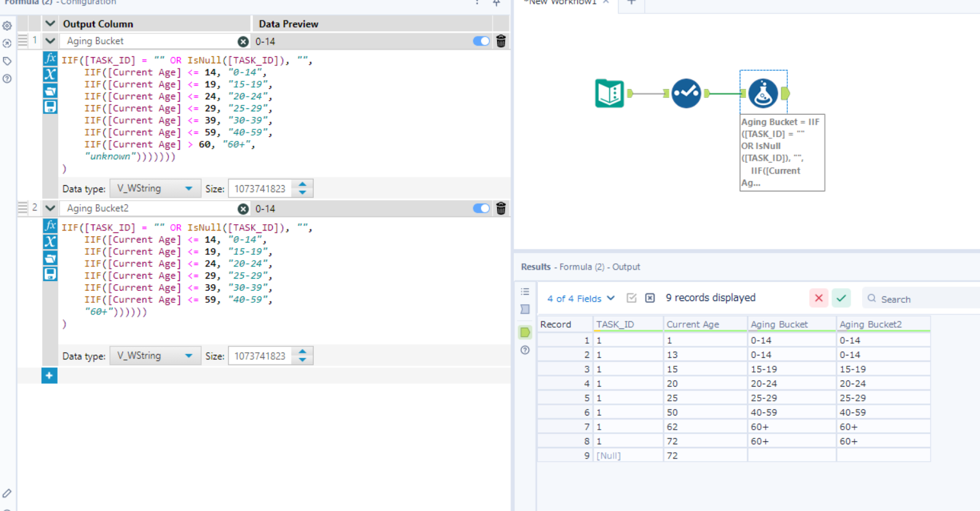
Task: Open saved expressions disk icon
Action: click(51, 106)
